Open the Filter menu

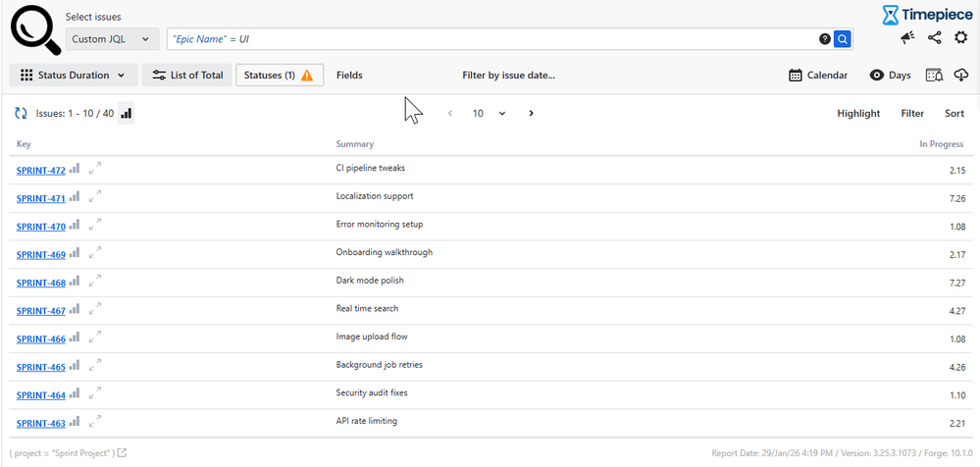click(x=912, y=113)
